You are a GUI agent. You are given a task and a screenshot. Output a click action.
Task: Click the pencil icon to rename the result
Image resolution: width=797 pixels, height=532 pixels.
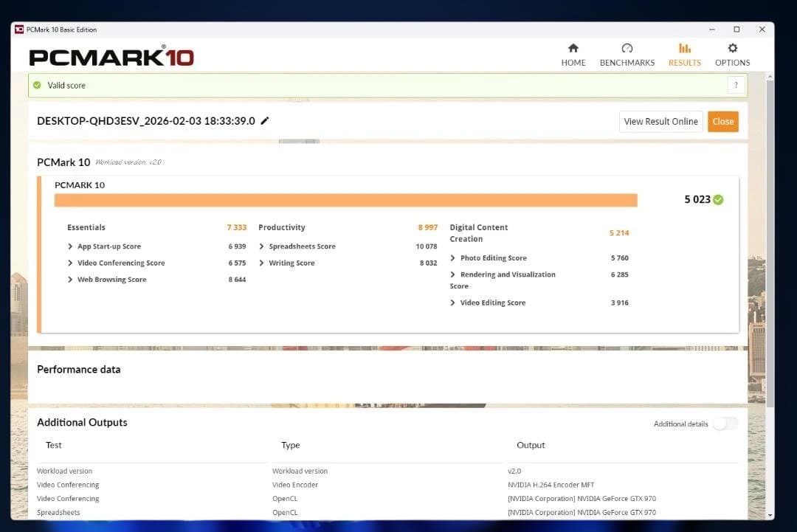click(x=266, y=121)
